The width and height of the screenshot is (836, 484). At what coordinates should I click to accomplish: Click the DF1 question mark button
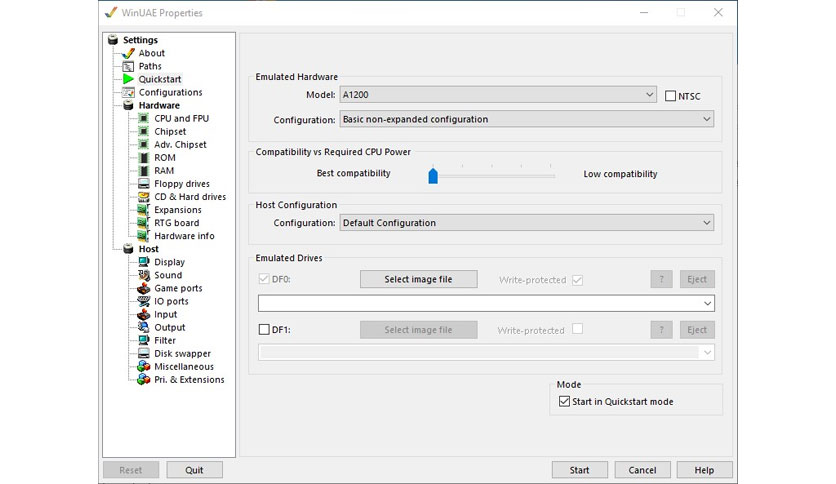pos(661,330)
